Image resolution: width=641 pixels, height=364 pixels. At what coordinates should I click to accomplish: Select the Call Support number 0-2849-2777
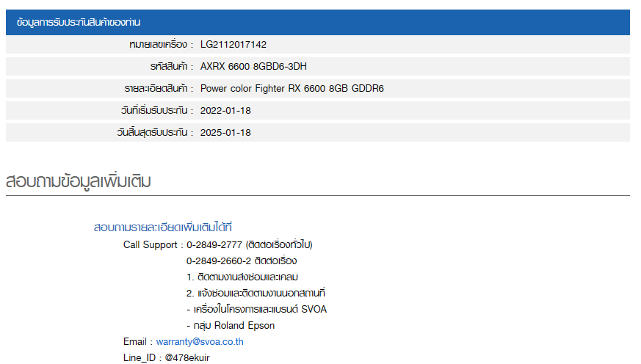[x=214, y=244]
